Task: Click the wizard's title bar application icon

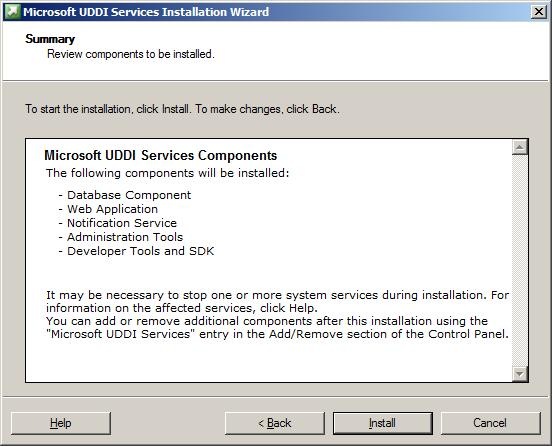Action: [12, 12]
